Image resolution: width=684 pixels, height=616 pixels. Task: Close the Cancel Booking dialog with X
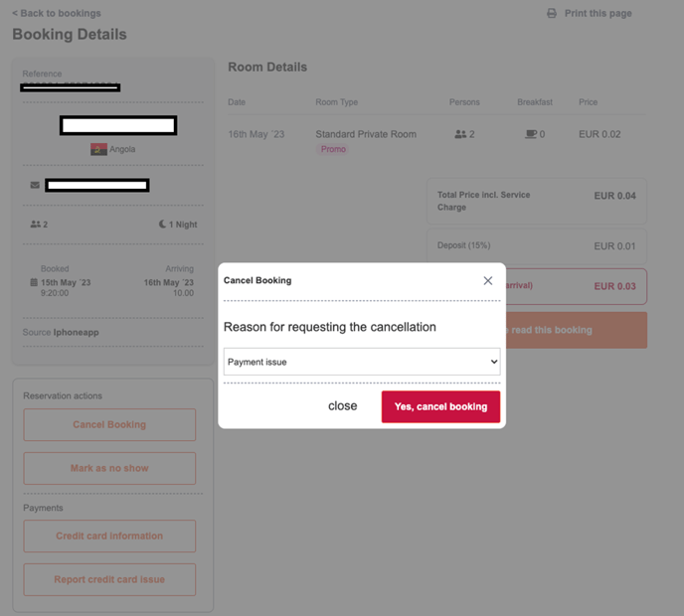tap(488, 281)
